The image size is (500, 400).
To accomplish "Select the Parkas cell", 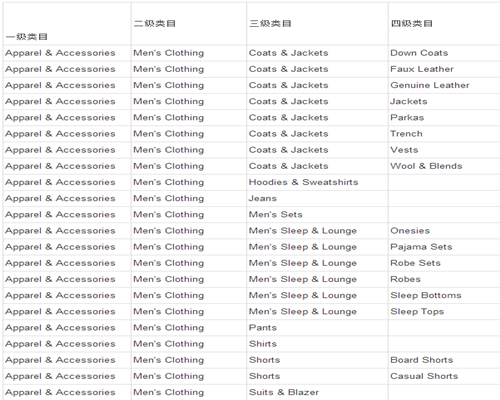I will [444, 118].
